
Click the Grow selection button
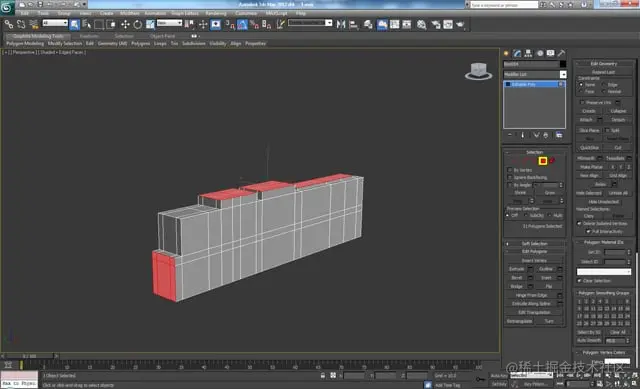549,193
